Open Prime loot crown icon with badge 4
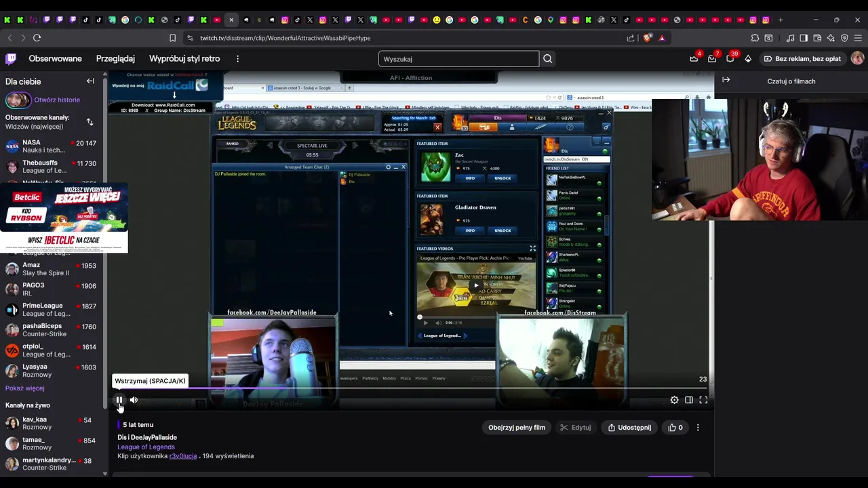 694,59
